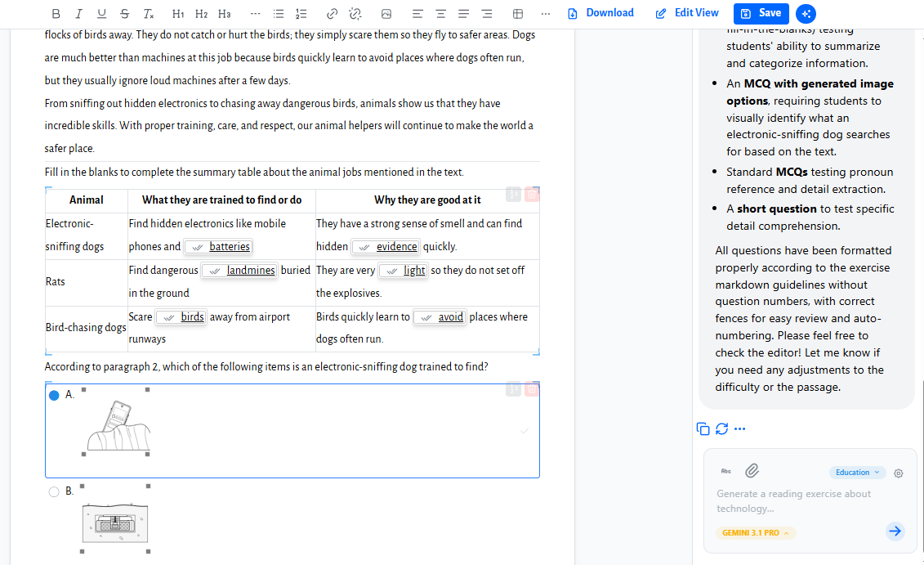Select answer option A radio button
Image resolution: width=924 pixels, height=565 pixels.
coord(54,395)
